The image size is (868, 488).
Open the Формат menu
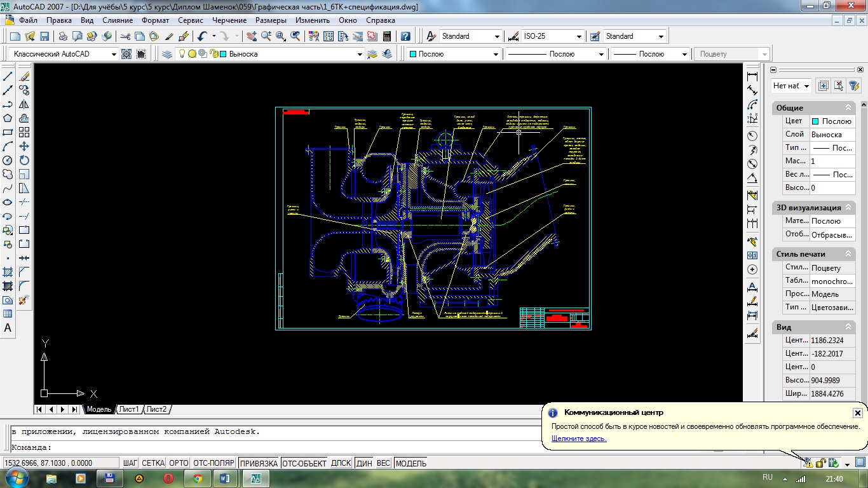(x=155, y=20)
